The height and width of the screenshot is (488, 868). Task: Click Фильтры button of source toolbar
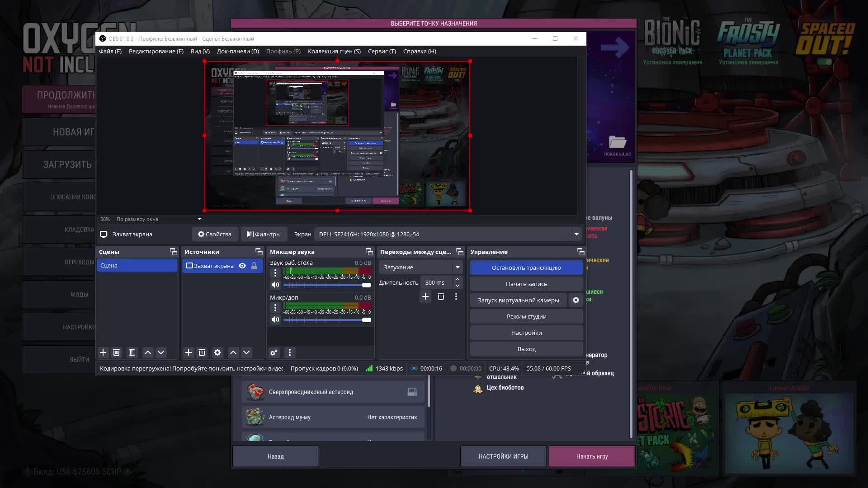point(264,234)
